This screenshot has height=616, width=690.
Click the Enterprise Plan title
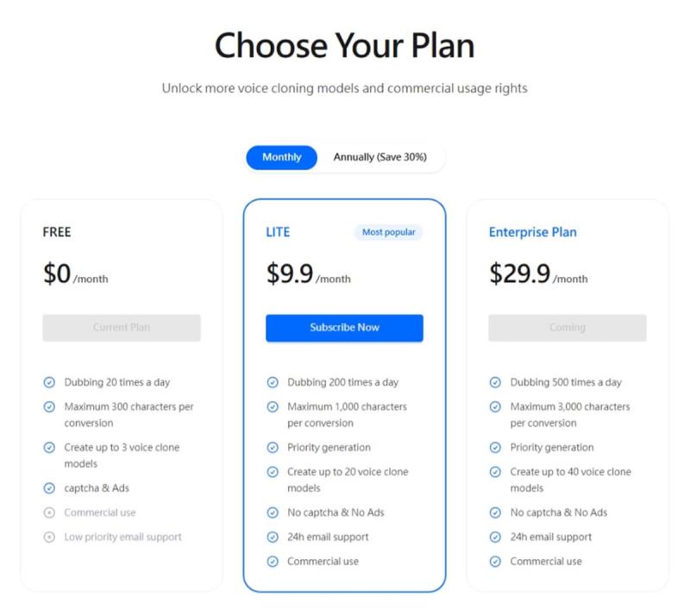533,232
